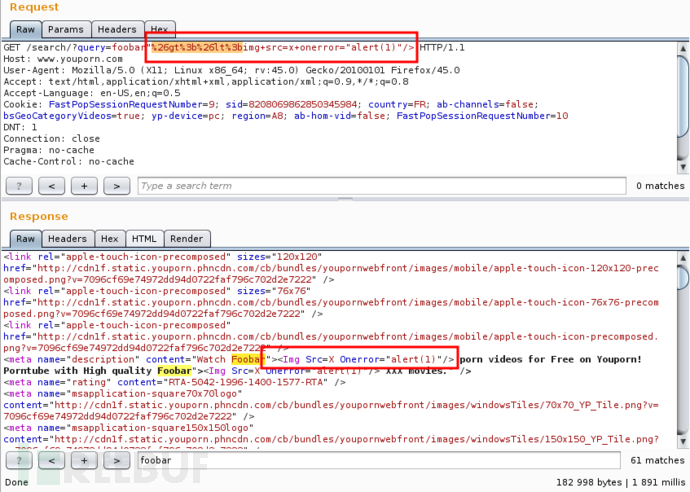690x492 pixels.
Task: Click the response search help '?' button
Action: coord(19,460)
